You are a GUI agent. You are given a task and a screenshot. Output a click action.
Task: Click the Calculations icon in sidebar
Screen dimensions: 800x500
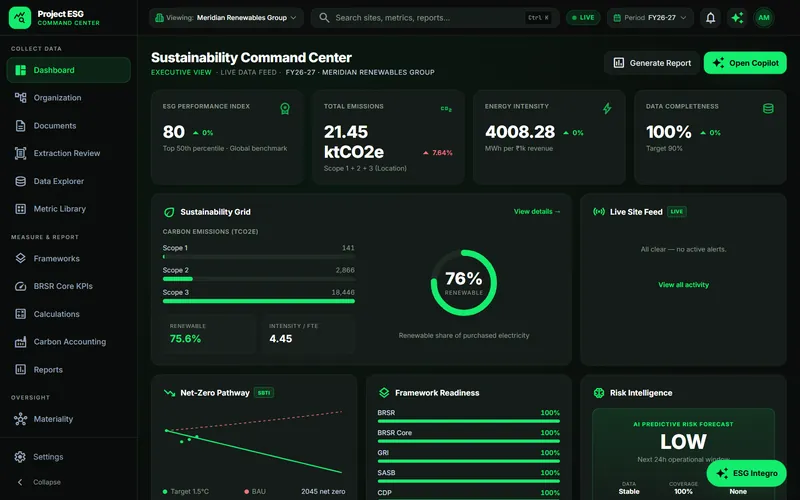(20, 314)
